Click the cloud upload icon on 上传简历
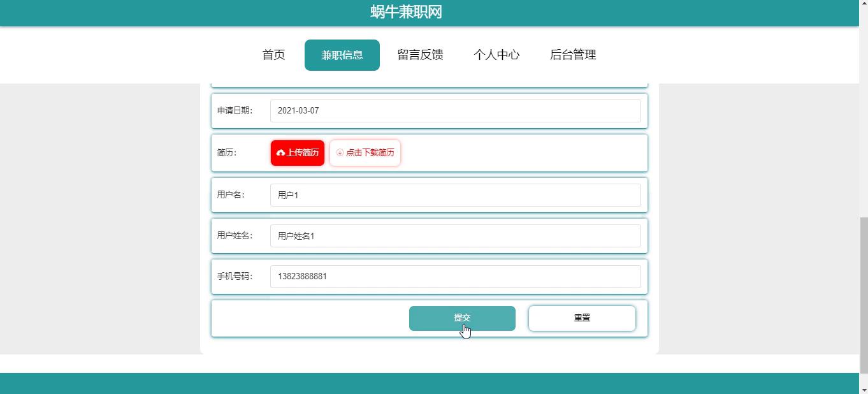Viewport: 868px width, 394px height. 280,153
